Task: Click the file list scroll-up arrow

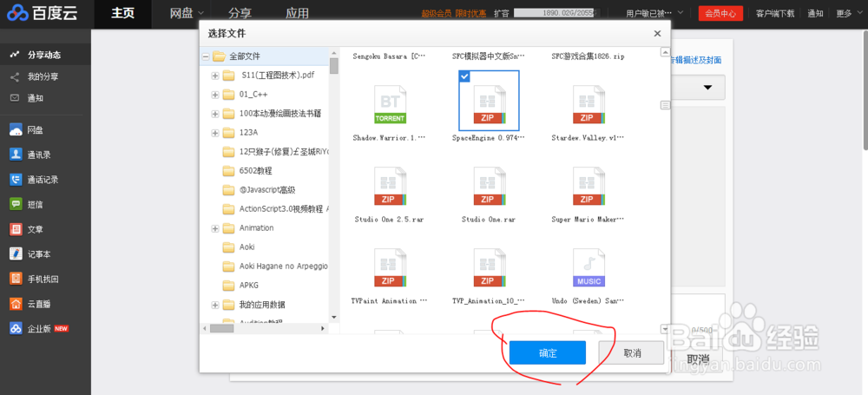Action: [666, 53]
